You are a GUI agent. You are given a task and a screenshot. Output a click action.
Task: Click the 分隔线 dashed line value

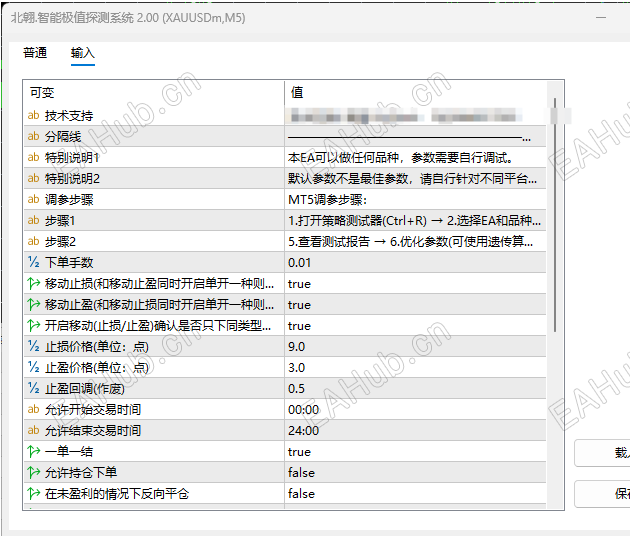coord(409,138)
